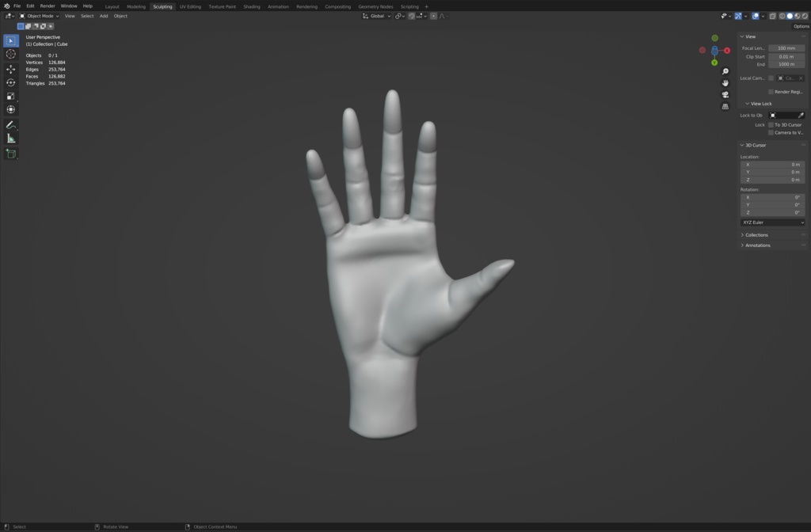Switch to wireframe viewport shading
The image size is (811, 532).
782,16
